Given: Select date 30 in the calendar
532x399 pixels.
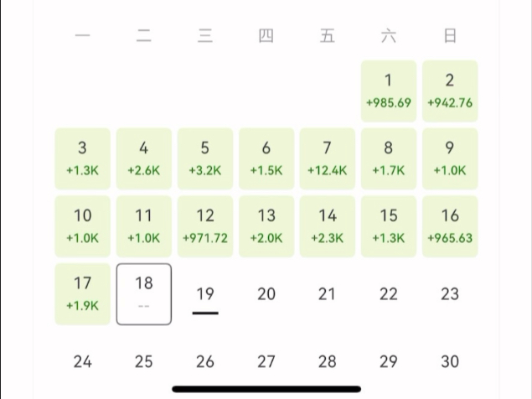Looking at the screenshot, I should point(450,362).
